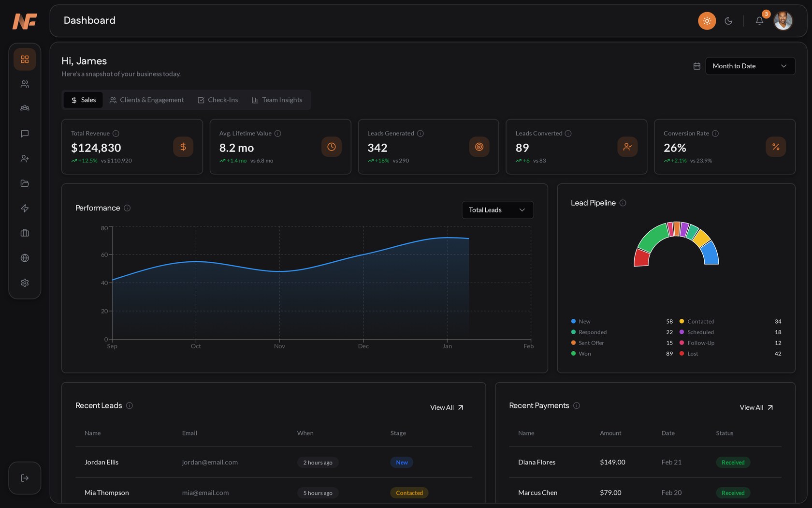Click the mia@email.com email cell
This screenshot has width=812, height=508.
tap(205, 493)
